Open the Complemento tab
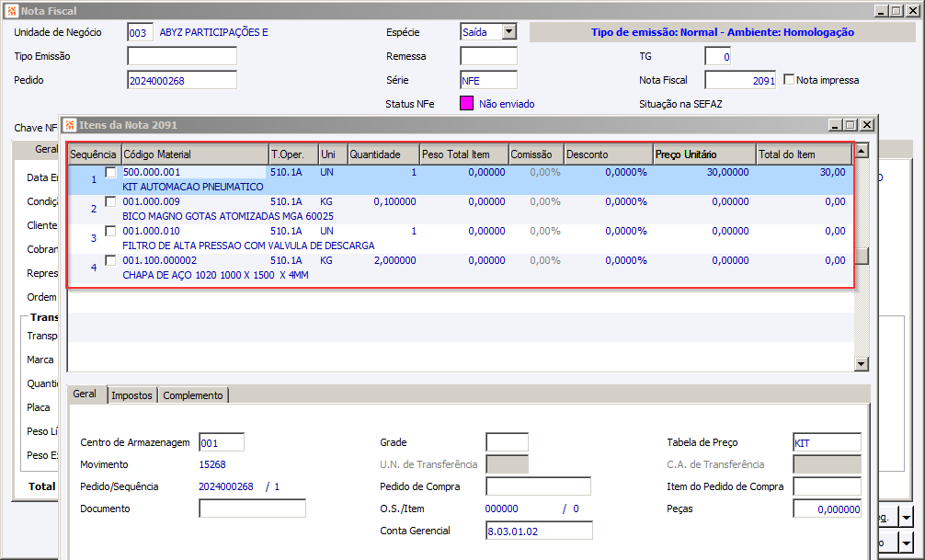The height and width of the screenshot is (560, 925). [x=193, y=395]
